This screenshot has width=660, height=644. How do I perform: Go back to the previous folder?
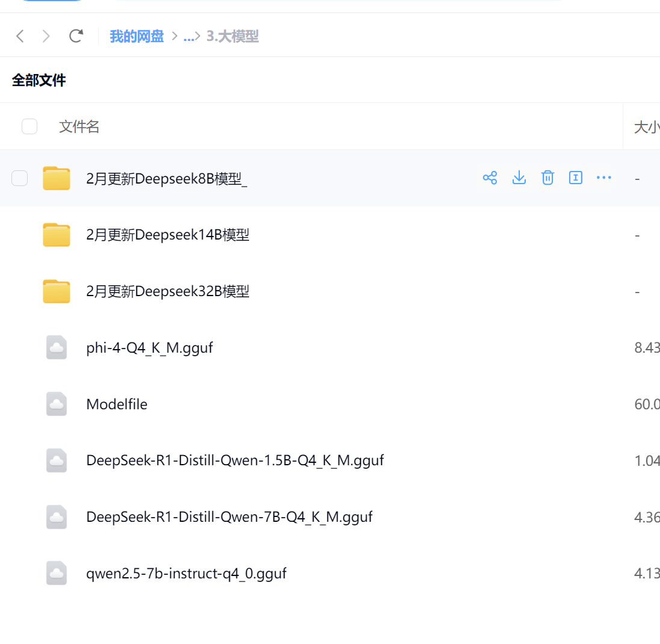(19, 36)
